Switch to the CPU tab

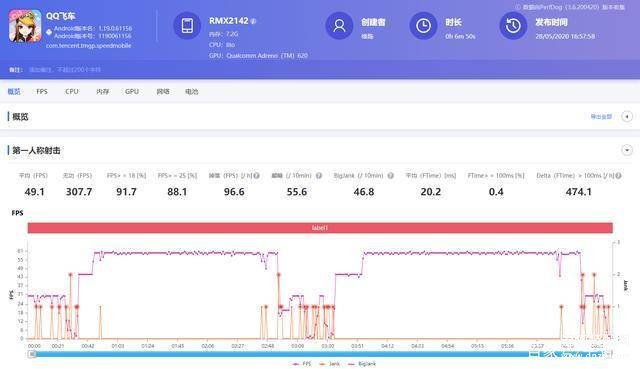click(72, 91)
